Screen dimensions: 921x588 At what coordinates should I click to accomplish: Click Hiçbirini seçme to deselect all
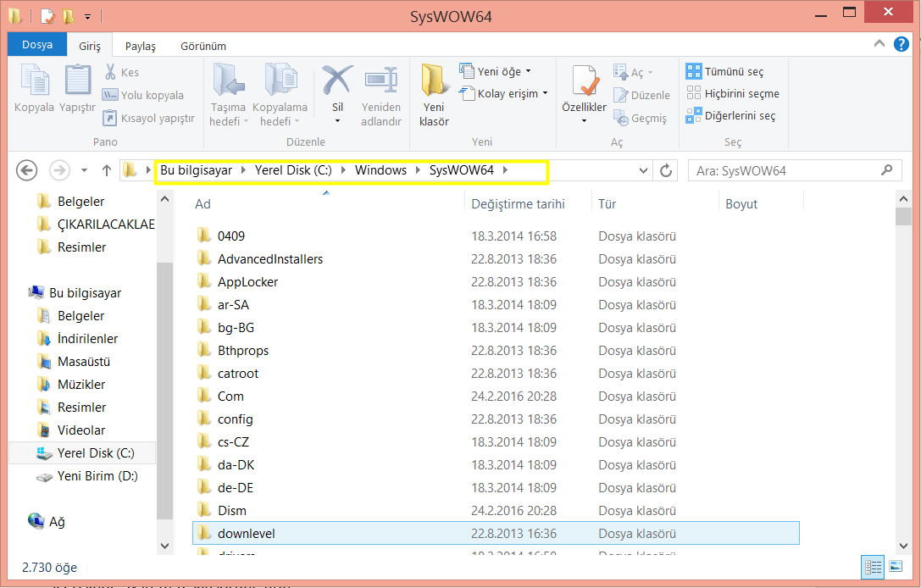(x=733, y=94)
